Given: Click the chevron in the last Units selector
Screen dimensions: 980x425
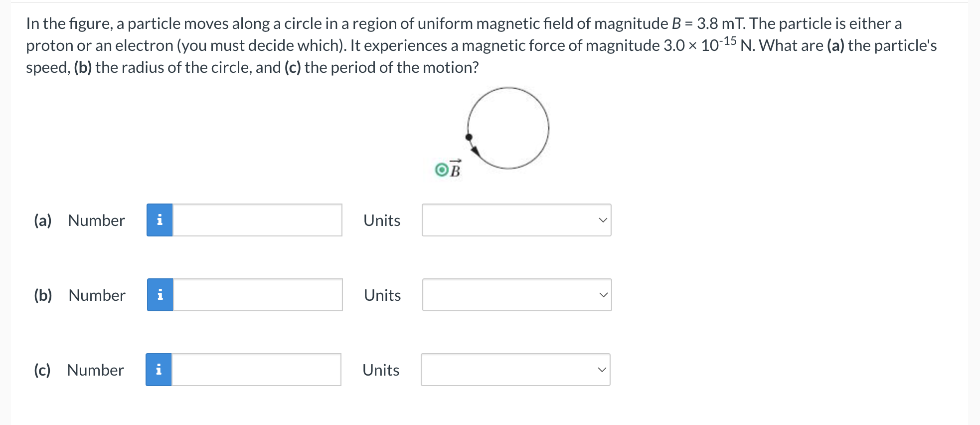Looking at the screenshot, I should pos(602,370).
